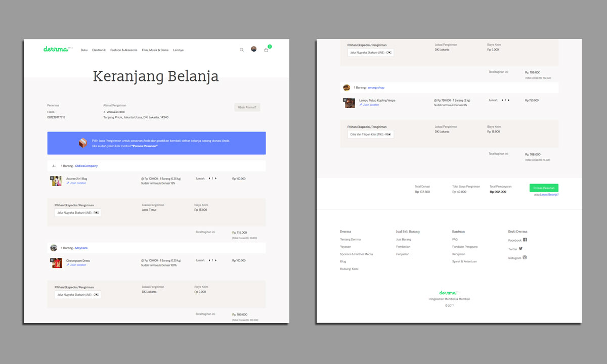
Task: Click the Lampu Tutup Kopling Vespa thumbnail
Action: pyautogui.click(x=350, y=103)
